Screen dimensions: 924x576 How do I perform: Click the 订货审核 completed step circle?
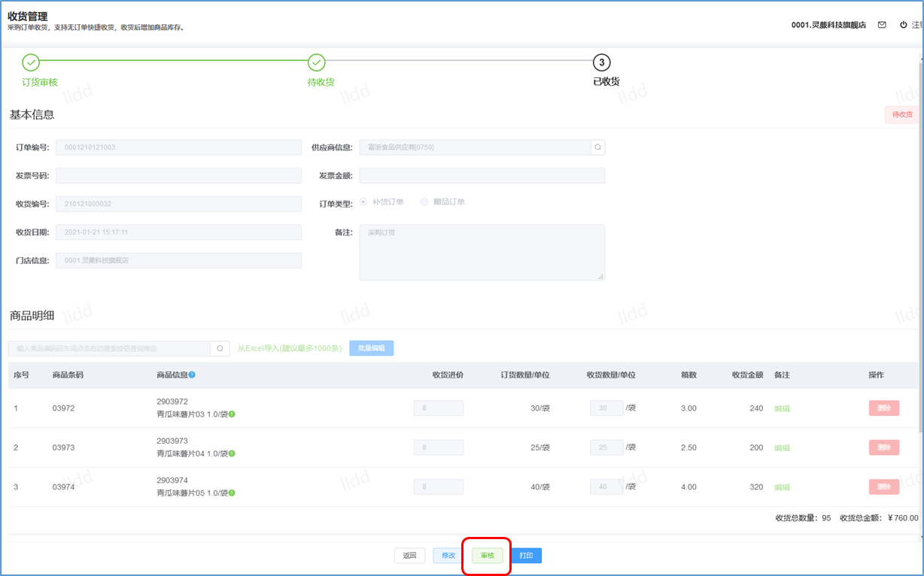coord(31,62)
